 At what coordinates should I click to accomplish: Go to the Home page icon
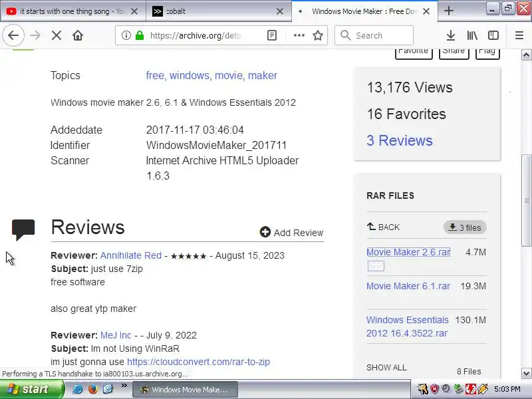click(x=78, y=35)
